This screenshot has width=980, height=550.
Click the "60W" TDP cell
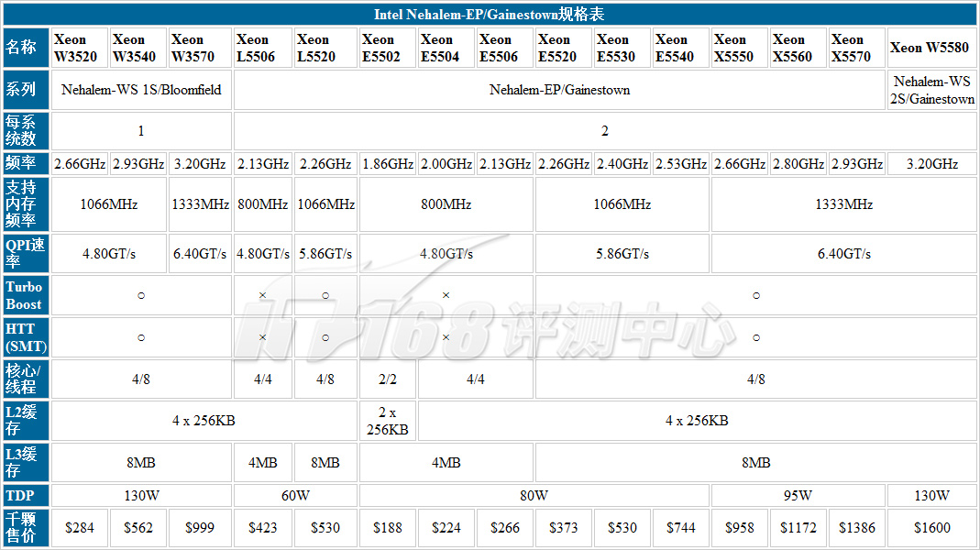coord(295,496)
